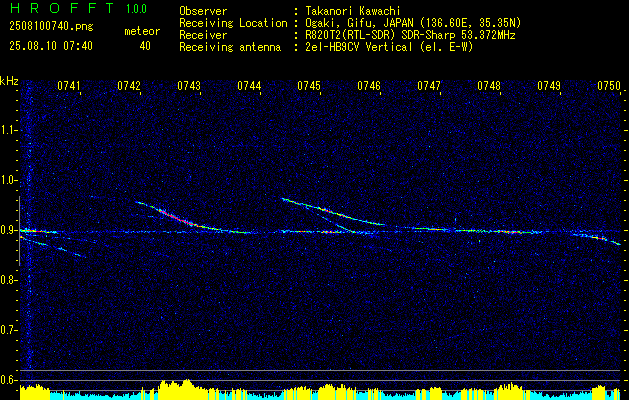Click the version number 1.0.0
This screenshot has width=629, height=400.
click(136, 8)
